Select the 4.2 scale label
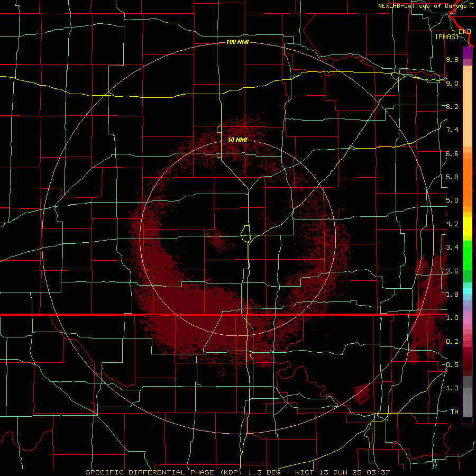The width and height of the screenshot is (476, 476). [x=452, y=224]
